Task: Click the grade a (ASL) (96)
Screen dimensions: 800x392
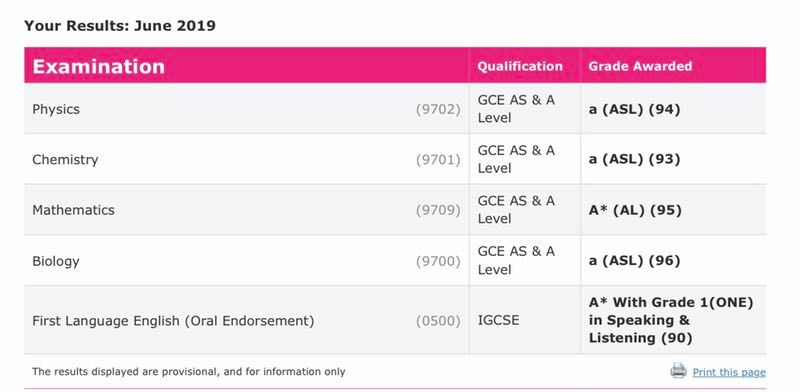Action: pyautogui.click(x=634, y=261)
